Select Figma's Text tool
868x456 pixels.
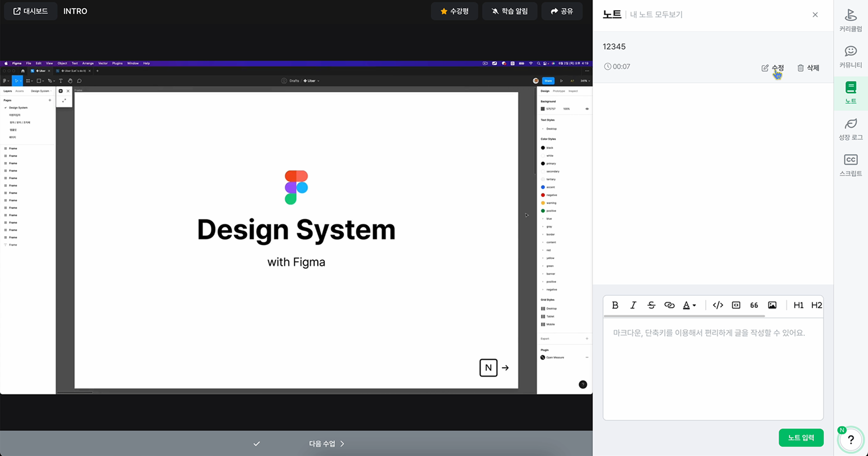point(61,81)
